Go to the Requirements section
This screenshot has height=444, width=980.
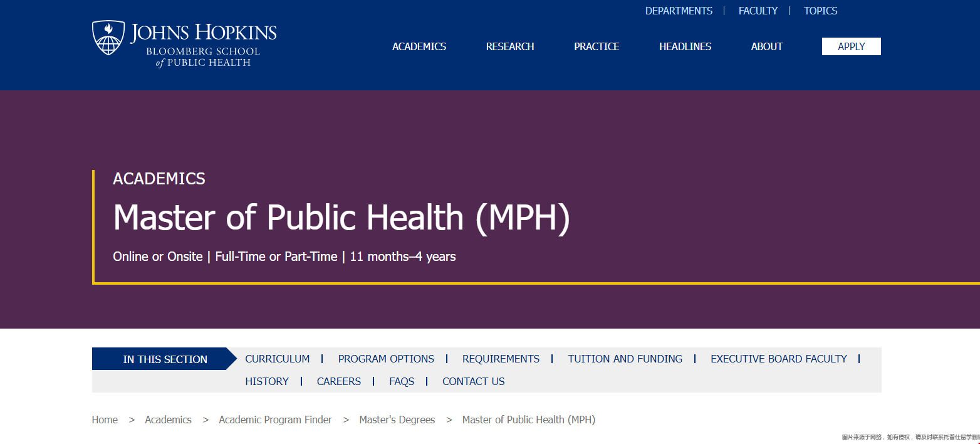(x=501, y=359)
